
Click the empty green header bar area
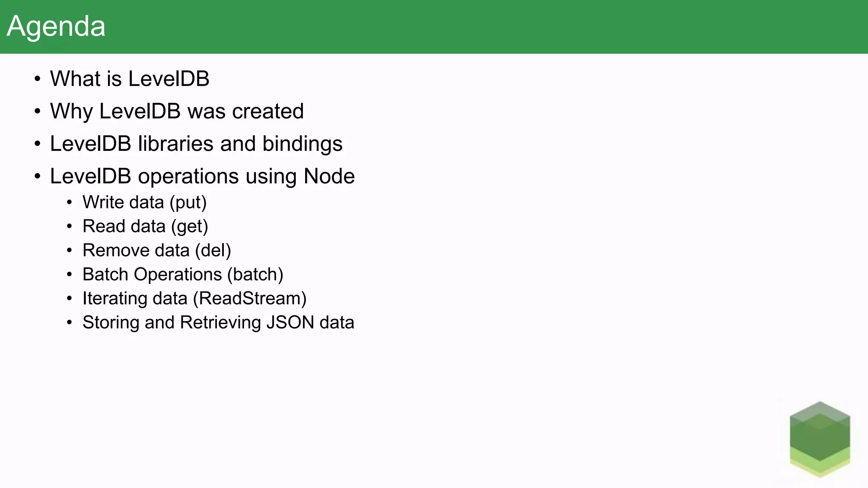click(466, 26)
